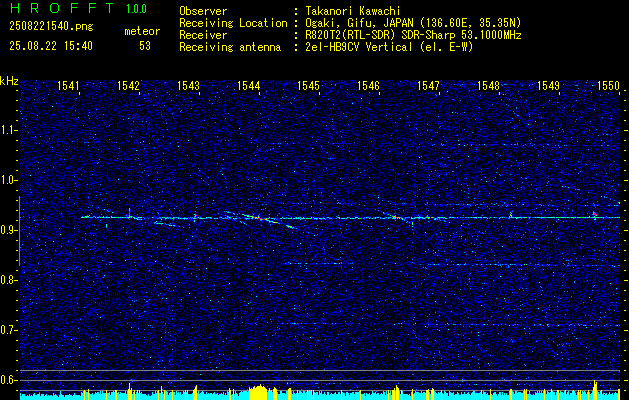Click the 1542 time marker
629x400 pixels.
pyautogui.click(x=128, y=86)
